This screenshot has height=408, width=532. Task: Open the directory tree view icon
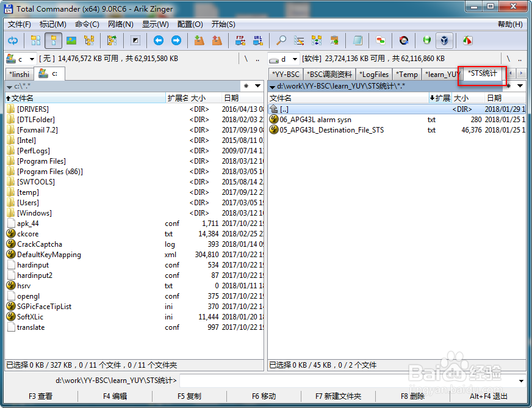pos(89,41)
